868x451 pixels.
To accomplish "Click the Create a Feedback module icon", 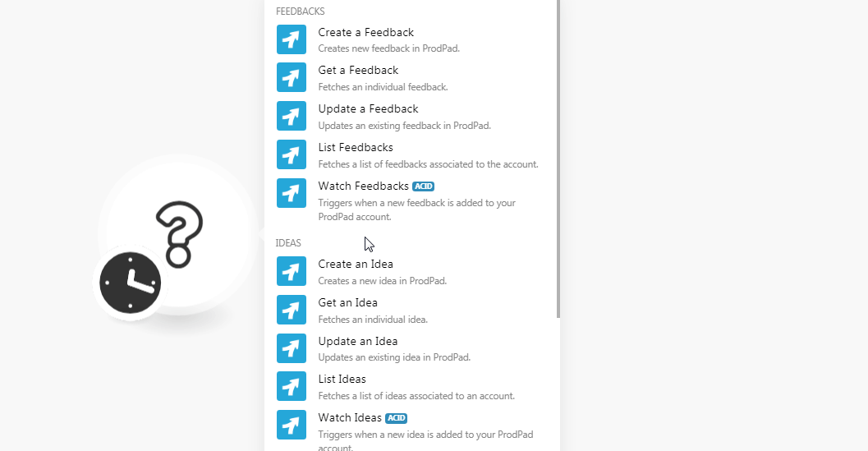I will (x=292, y=39).
